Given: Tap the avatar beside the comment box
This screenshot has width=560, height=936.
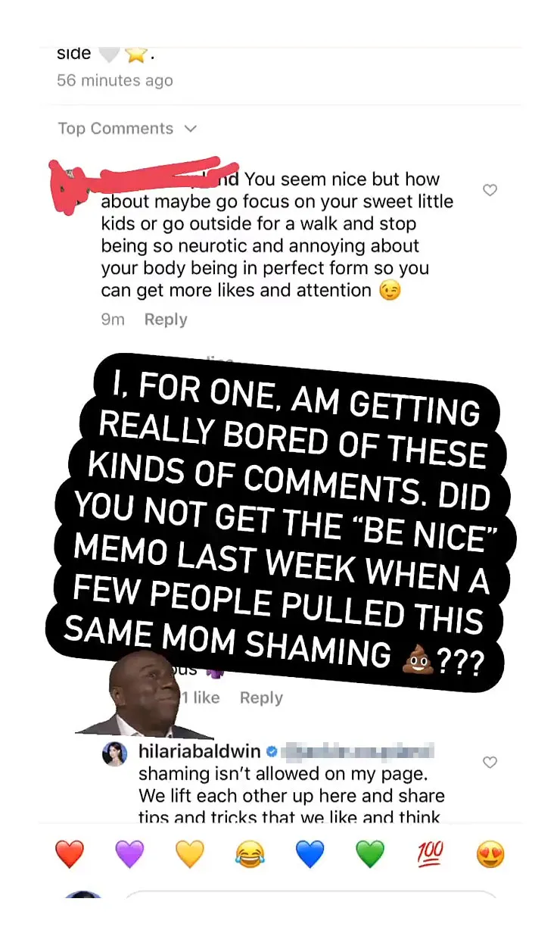Looking at the screenshot, I should coord(83,901).
